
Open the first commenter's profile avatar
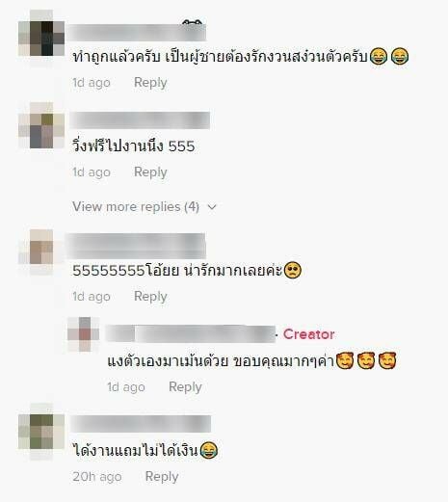41,38
